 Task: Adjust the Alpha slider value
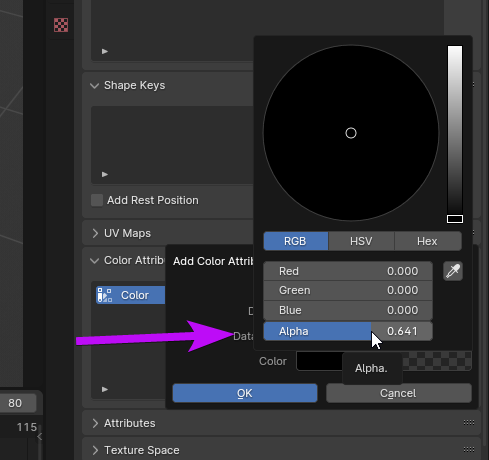[348, 331]
